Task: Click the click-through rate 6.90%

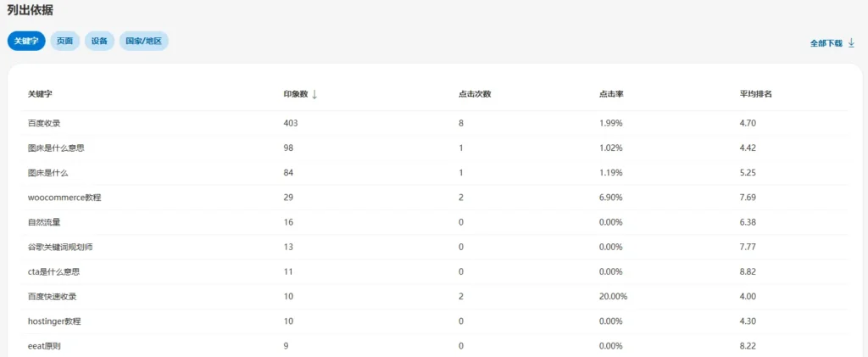Action: click(x=611, y=198)
